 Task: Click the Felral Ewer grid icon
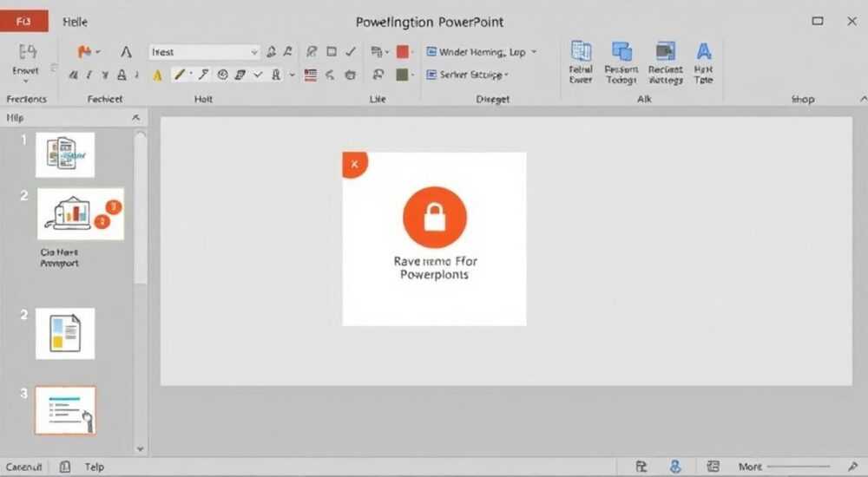(x=581, y=62)
